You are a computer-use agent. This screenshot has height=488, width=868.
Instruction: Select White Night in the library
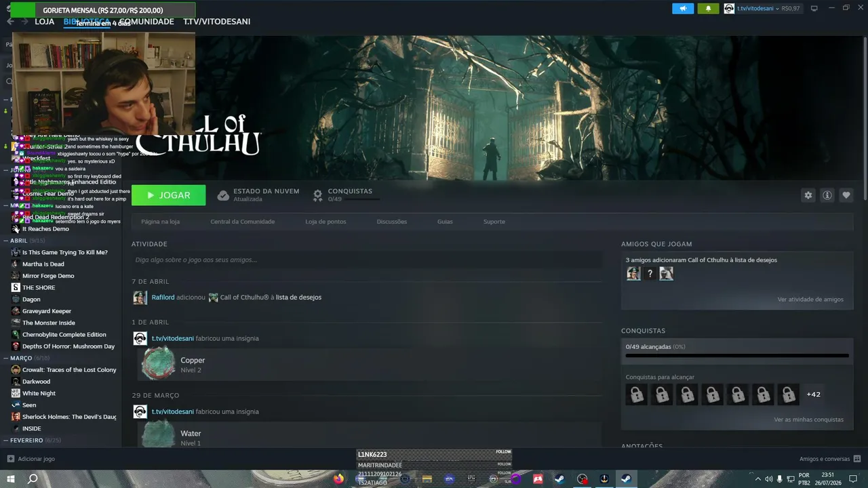(39, 394)
